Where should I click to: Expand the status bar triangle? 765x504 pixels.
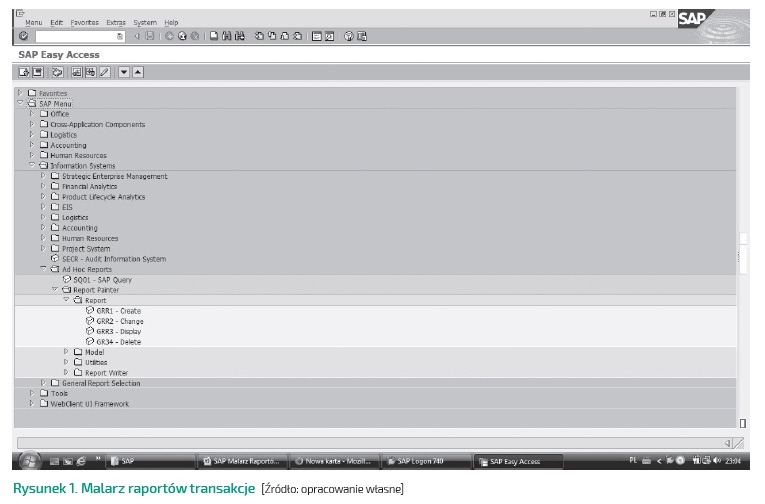[727, 443]
